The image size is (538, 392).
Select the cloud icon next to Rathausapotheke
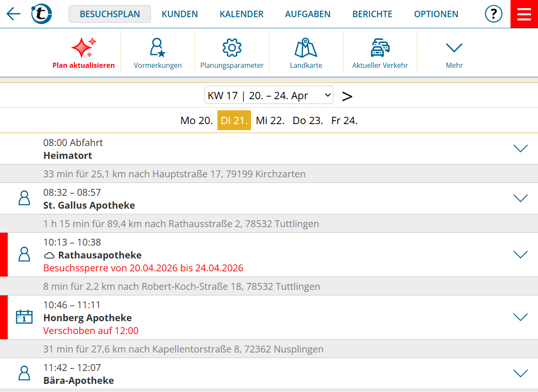49,255
